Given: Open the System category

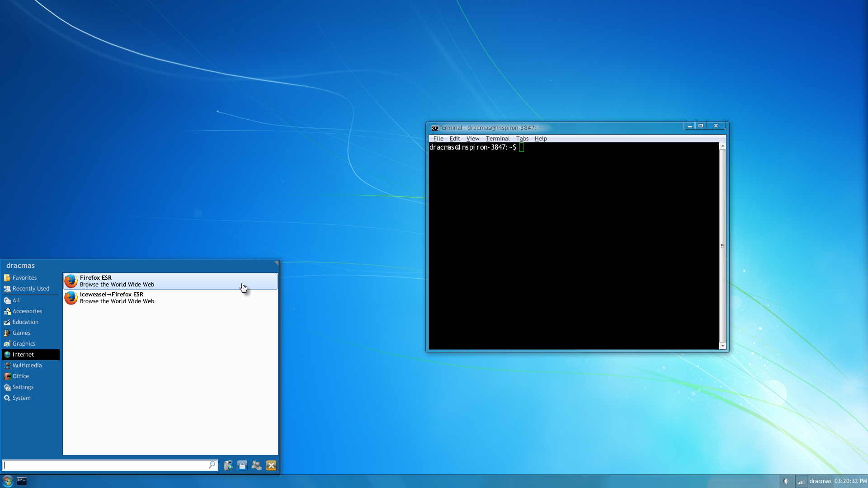Looking at the screenshot, I should [x=31, y=398].
